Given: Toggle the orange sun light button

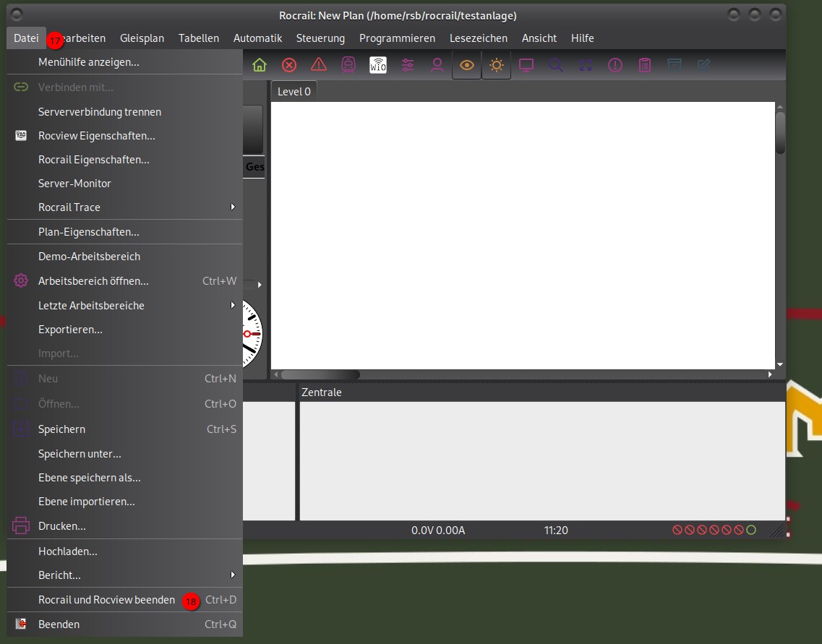Looking at the screenshot, I should [497, 65].
